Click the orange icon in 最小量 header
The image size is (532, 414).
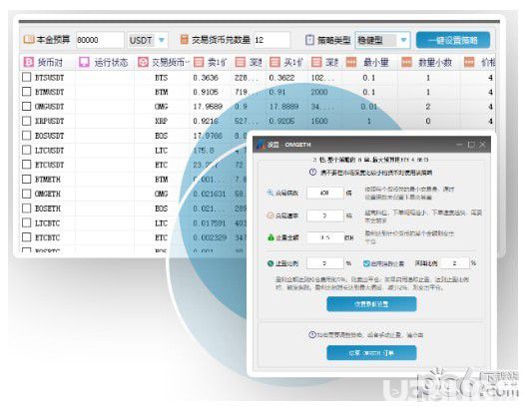(351, 62)
